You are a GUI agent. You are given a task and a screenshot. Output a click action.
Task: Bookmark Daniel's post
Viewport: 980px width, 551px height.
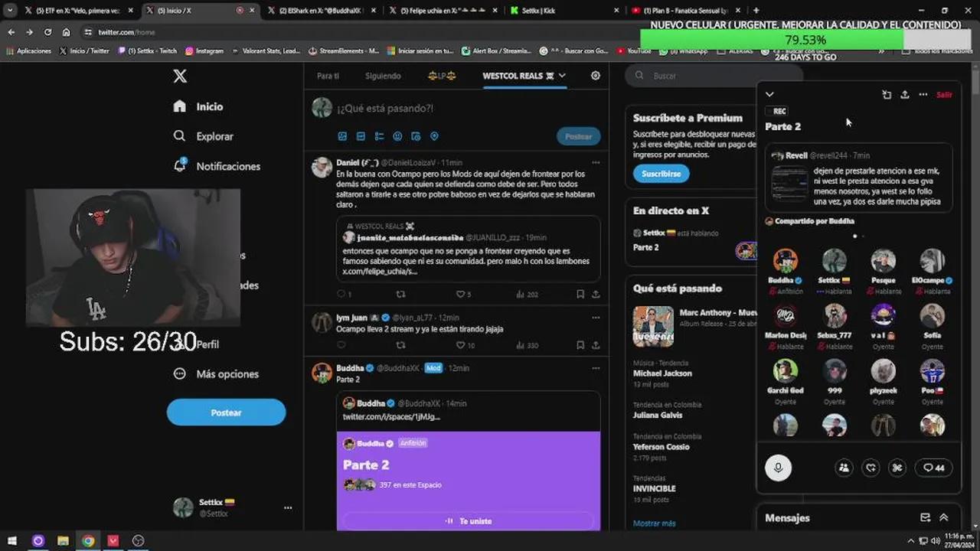[x=580, y=294]
